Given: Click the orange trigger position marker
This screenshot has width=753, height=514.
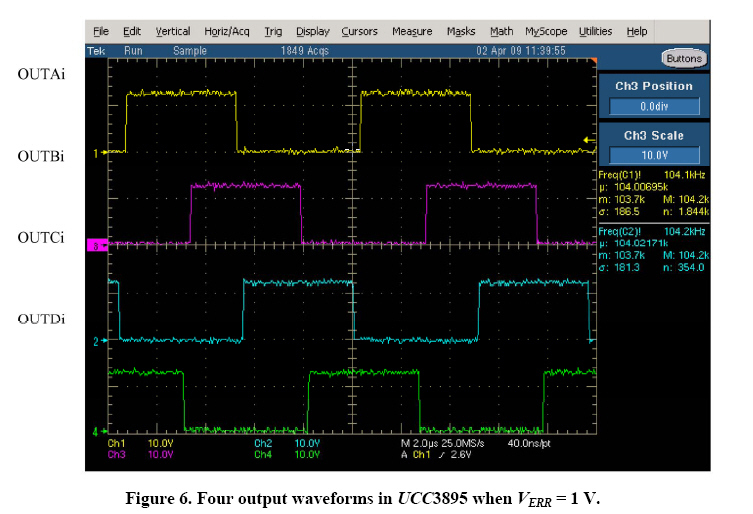Looking at the screenshot, I should point(594,61).
